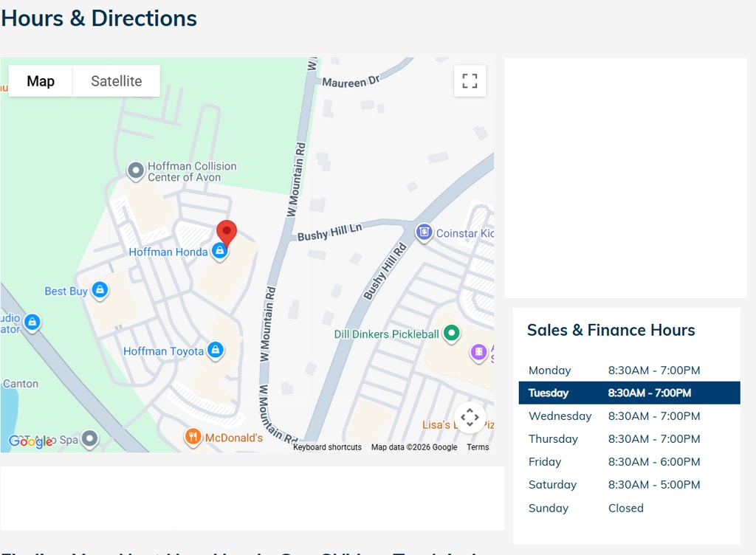The image size is (756, 555).
Task: Open the map camera controls
Action: [470, 418]
